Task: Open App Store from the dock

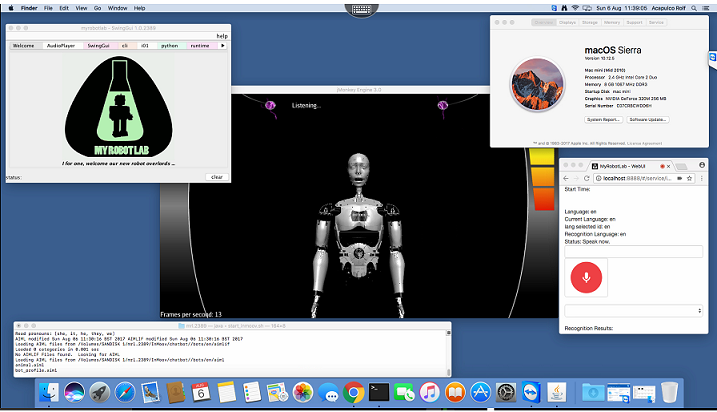Action: click(x=481, y=392)
